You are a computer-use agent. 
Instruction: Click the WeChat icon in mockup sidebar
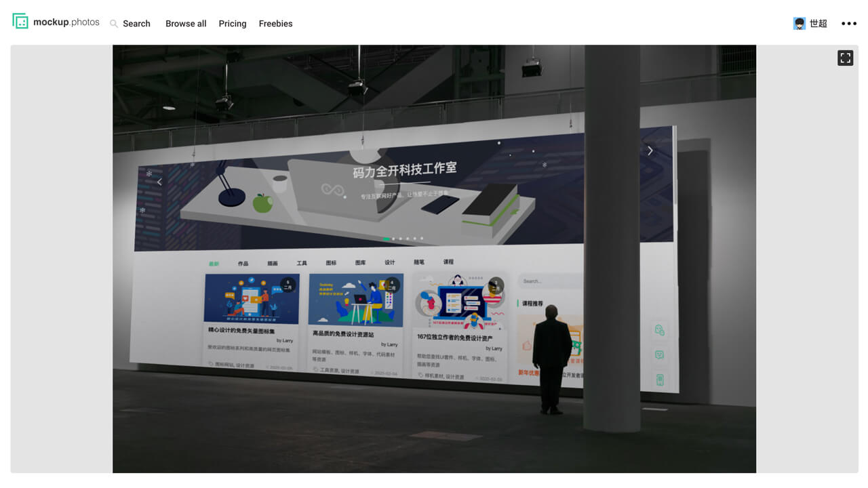(659, 330)
